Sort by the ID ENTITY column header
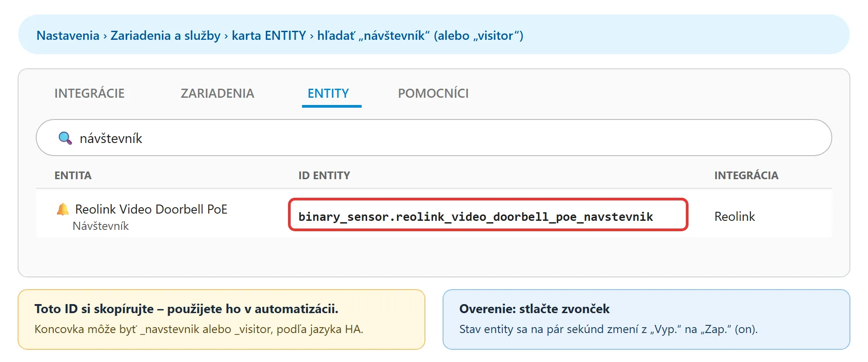This screenshot has width=868, height=362. (324, 176)
